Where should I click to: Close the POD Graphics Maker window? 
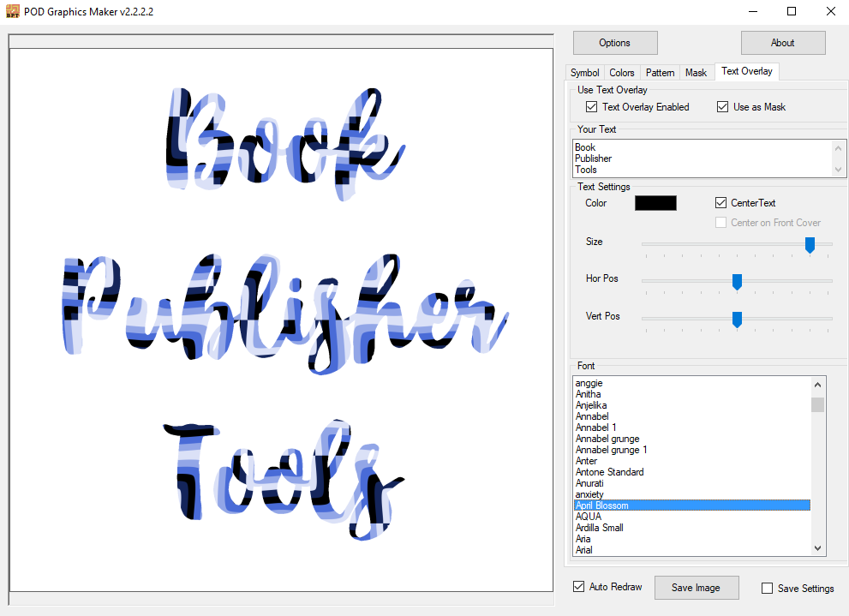(831, 11)
